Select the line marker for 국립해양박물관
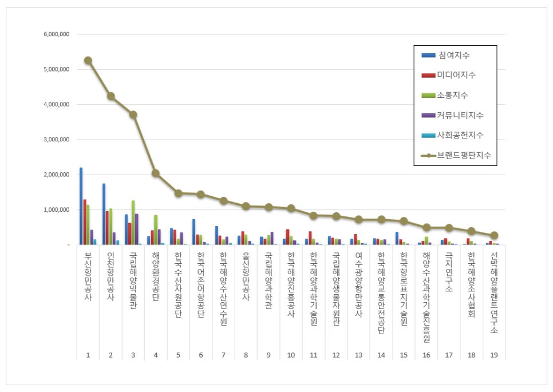The width and height of the screenshot is (553, 392). 133,114
